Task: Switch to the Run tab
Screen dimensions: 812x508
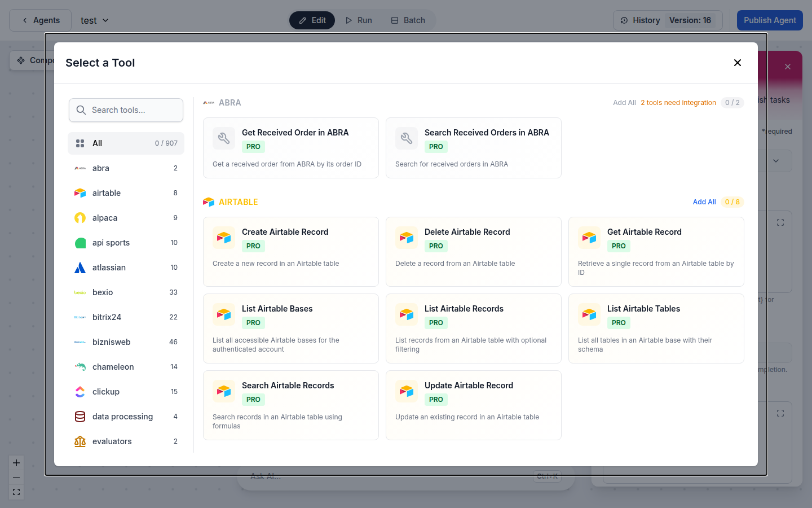Action: (359, 20)
